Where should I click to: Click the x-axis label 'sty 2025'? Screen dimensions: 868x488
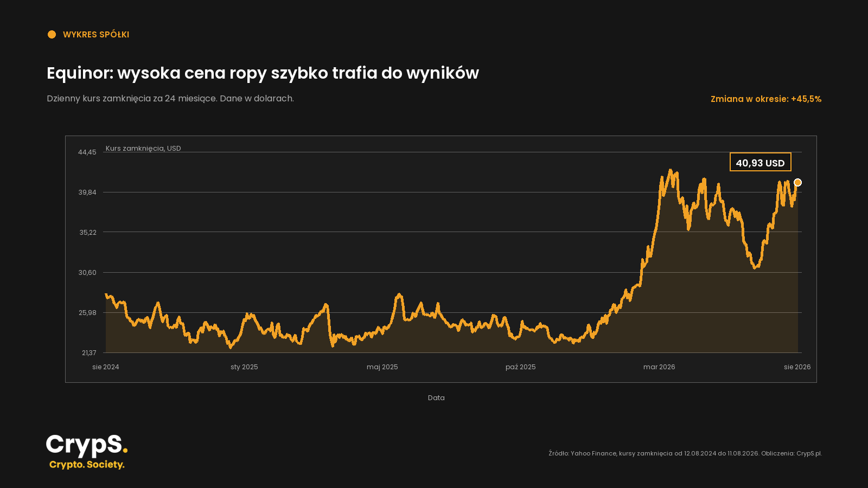click(x=244, y=367)
